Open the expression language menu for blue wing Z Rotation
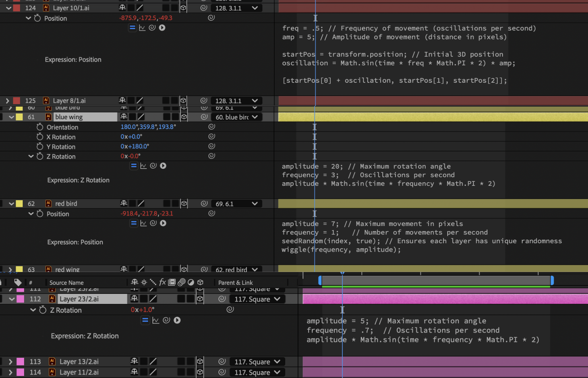 point(163,166)
